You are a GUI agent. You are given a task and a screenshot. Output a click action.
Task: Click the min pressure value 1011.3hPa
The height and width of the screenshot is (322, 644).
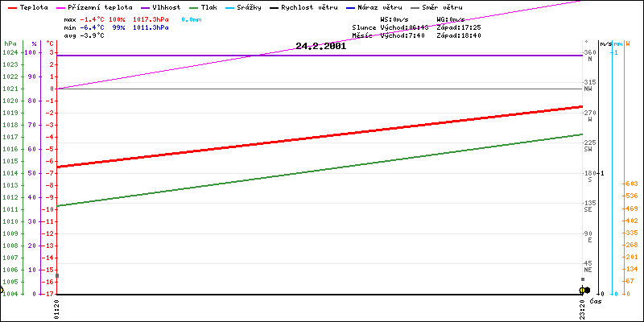[151, 27]
